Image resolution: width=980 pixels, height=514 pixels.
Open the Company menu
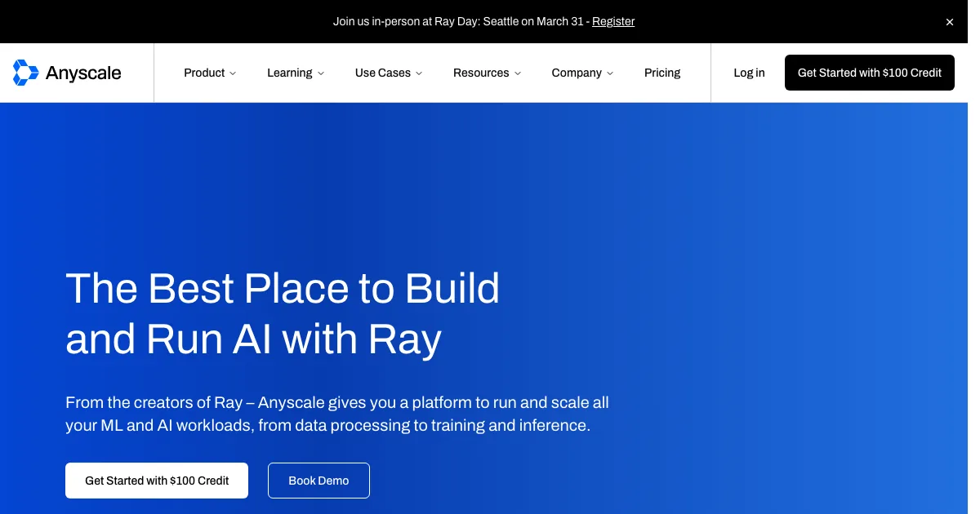(577, 73)
